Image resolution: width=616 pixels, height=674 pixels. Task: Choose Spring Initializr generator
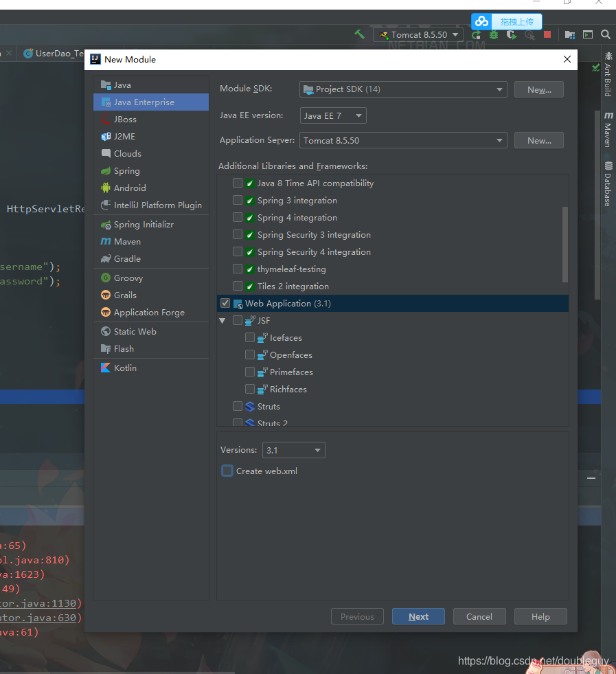pyautogui.click(x=151, y=225)
